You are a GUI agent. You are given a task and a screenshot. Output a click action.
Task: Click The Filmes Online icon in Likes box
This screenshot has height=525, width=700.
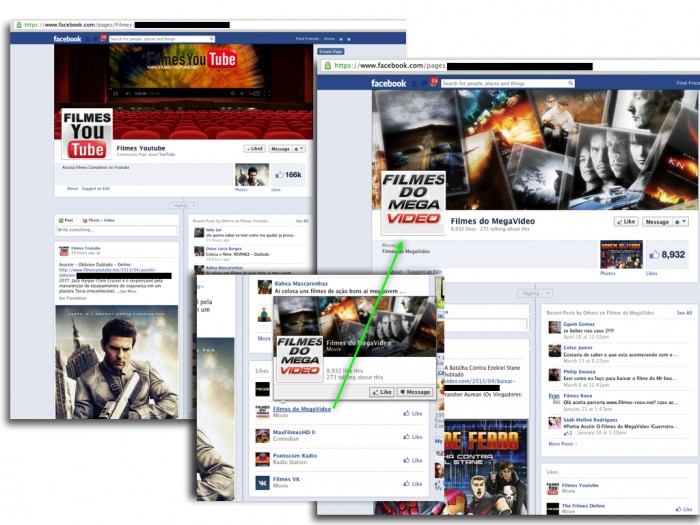point(553,508)
